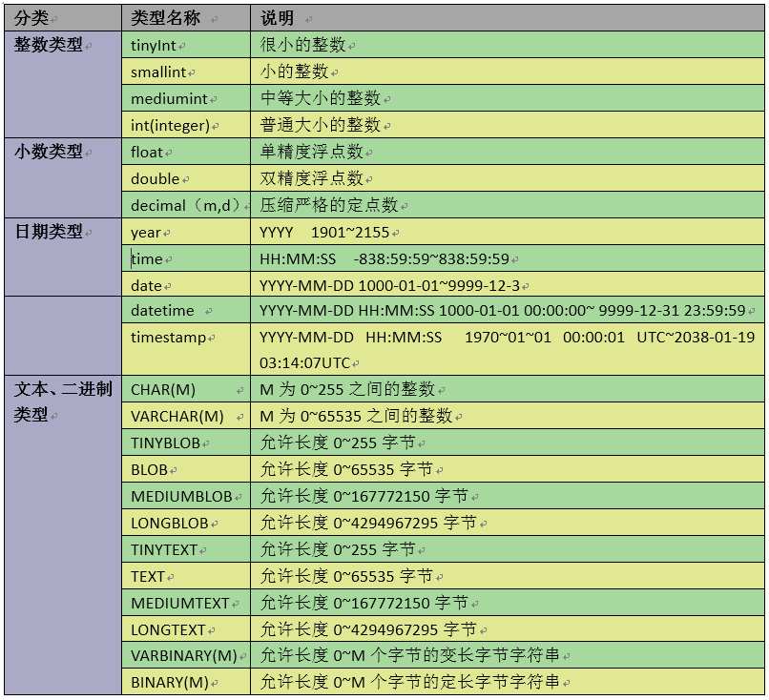Click the 单精度浮点数 description
769x700 pixels.
point(311,152)
